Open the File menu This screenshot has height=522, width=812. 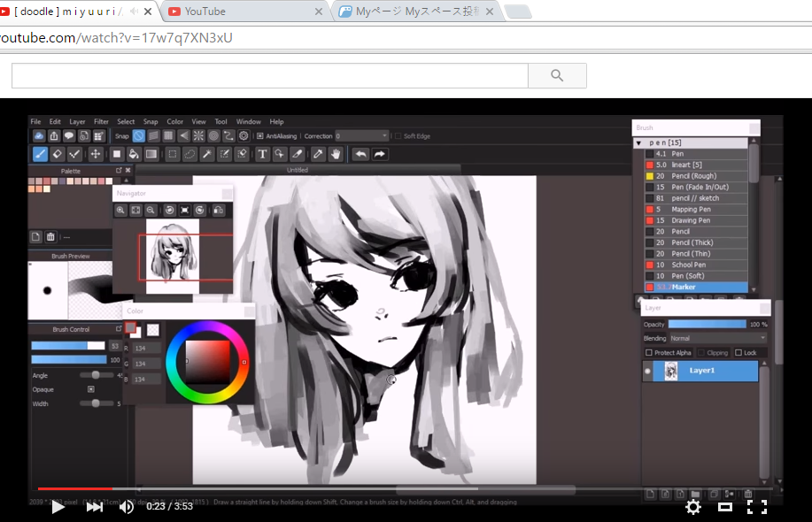pyautogui.click(x=35, y=121)
